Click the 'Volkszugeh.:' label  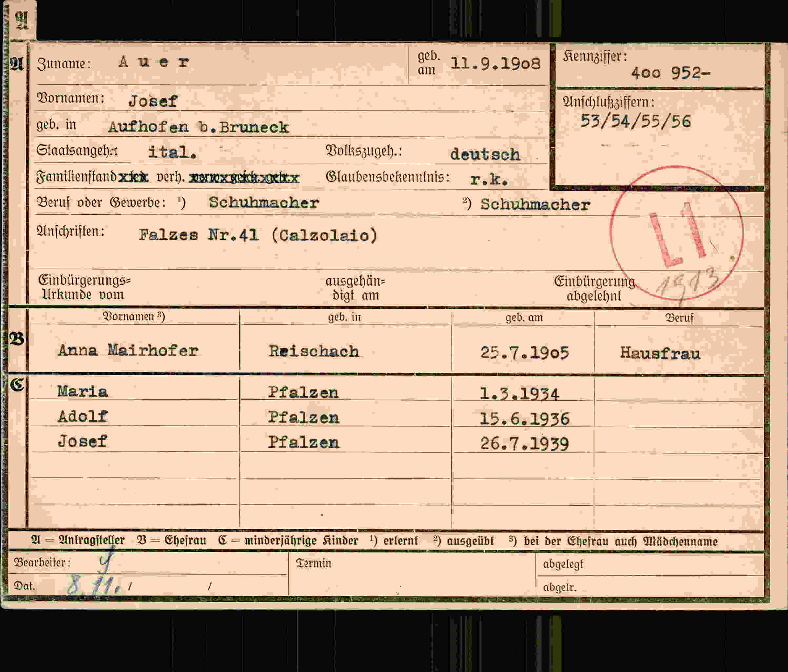(x=364, y=151)
